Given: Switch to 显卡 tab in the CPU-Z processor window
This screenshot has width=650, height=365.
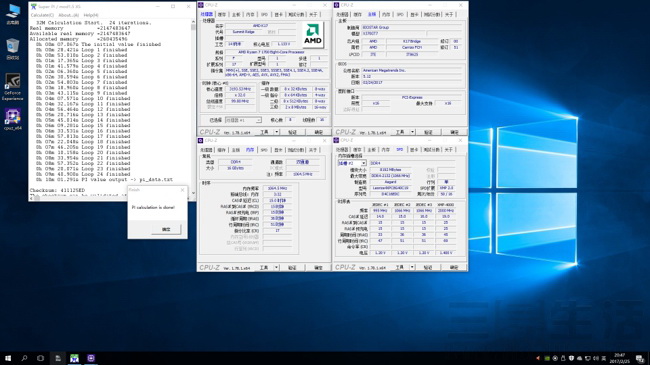Looking at the screenshot, I should [x=278, y=15].
